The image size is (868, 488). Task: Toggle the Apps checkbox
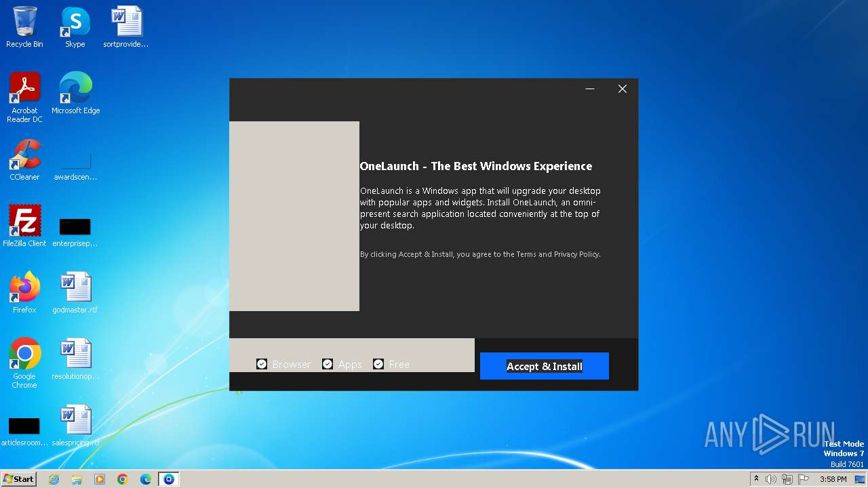(328, 364)
